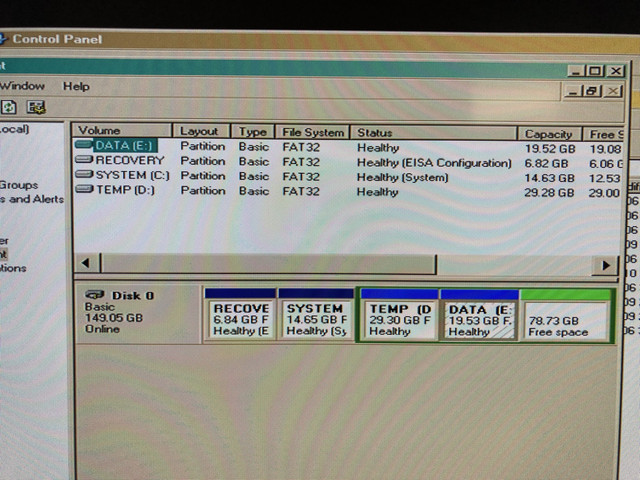Image resolution: width=640 pixels, height=480 pixels.
Task: Select 'Groups' item in left tree
Action: tap(19, 185)
